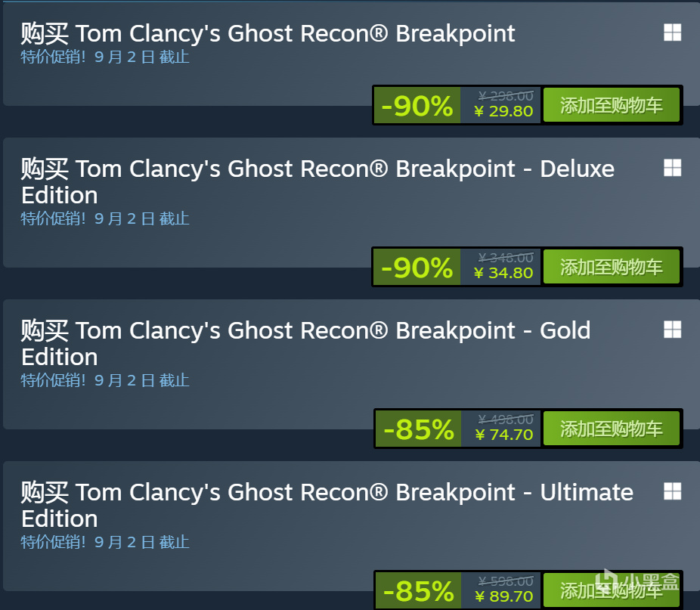Click Windows platform icon for Ultimate Edition
The image size is (700, 610).
pos(672,491)
